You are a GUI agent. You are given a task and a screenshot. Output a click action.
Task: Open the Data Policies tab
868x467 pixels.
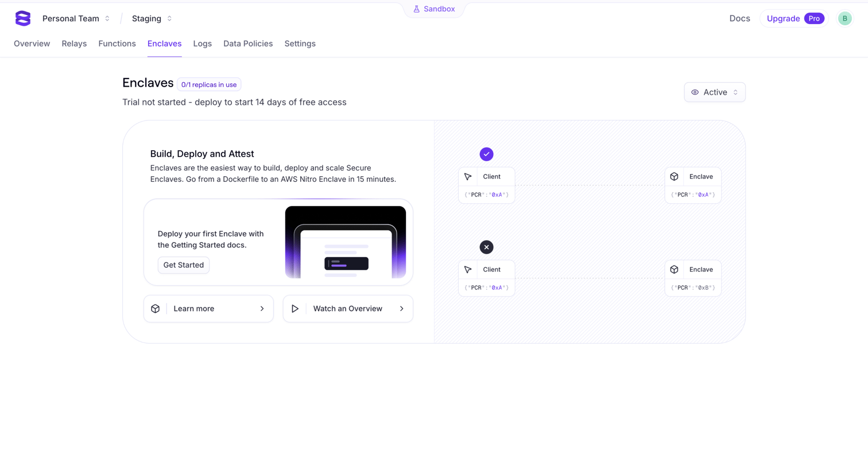pyautogui.click(x=248, y=44)
